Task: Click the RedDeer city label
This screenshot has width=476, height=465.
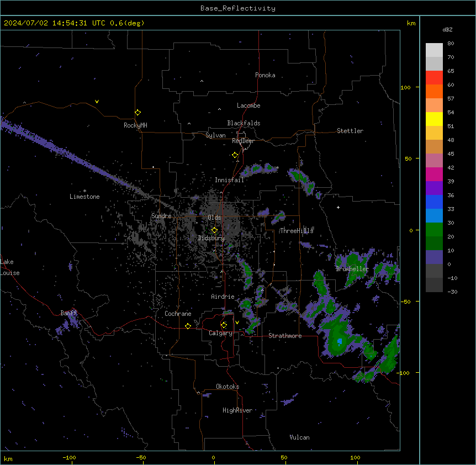Action: (x=243, y=141)
